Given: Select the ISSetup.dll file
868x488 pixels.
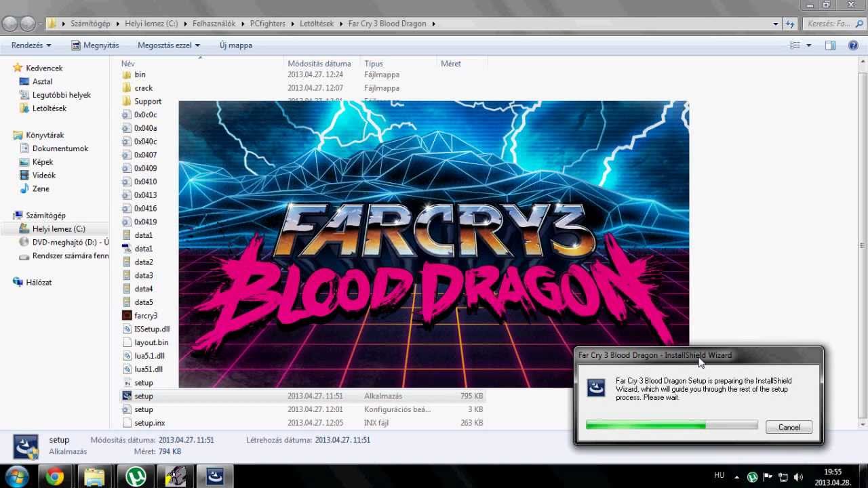Looking at the screenshot, I should pyautogui.click(x=152, y=329).
